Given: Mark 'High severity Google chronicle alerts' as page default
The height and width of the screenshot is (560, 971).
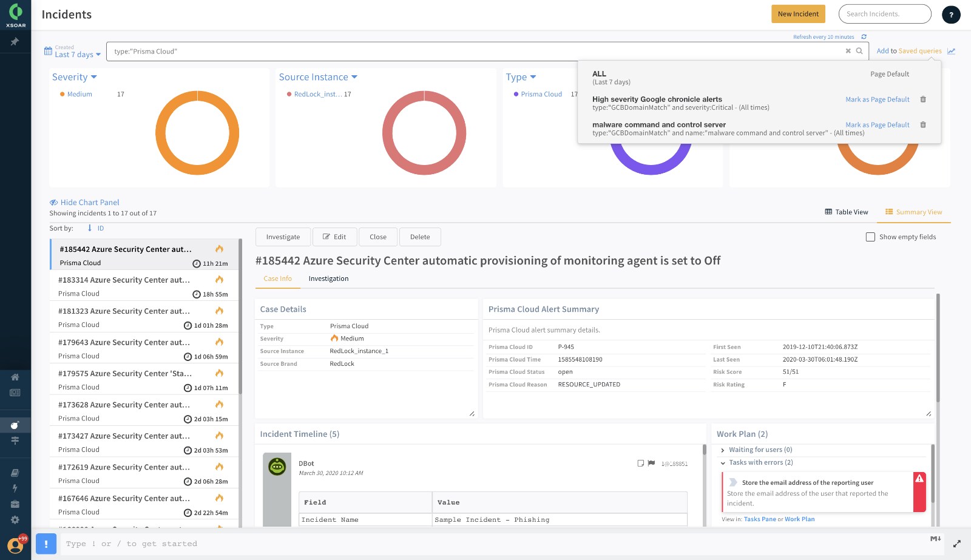Looking at the screenshot, I should coord(877,100).
